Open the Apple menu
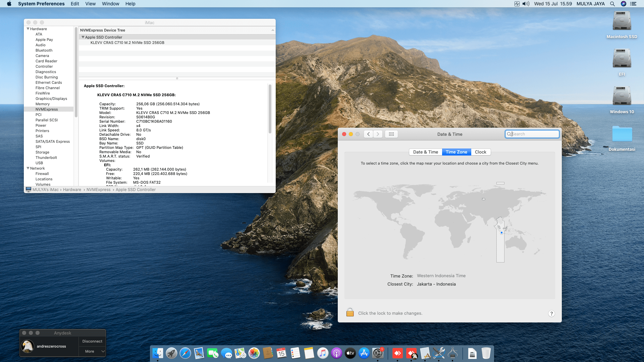This screenshot has width=644, height=362. pos(9,4)
